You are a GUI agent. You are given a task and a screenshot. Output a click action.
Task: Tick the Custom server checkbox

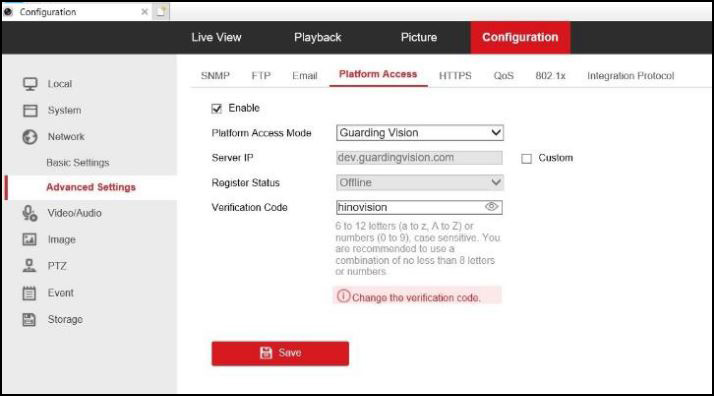click(x=526, y=158)
